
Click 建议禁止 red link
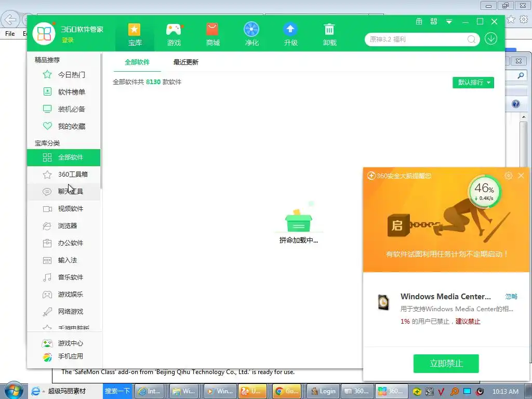(468, 321)
